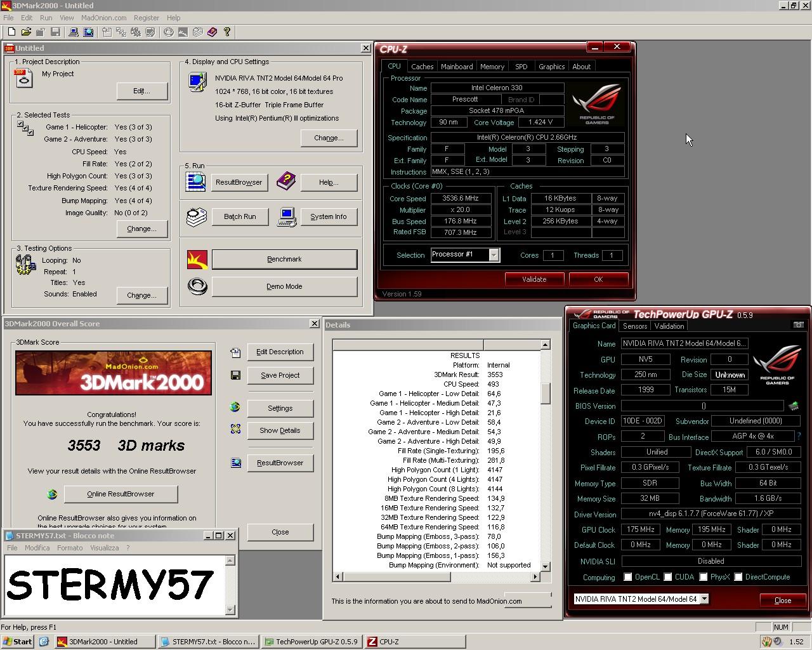Click the Validate button in CPU-Z
The image size is (812, 650).
click(534, 279)
